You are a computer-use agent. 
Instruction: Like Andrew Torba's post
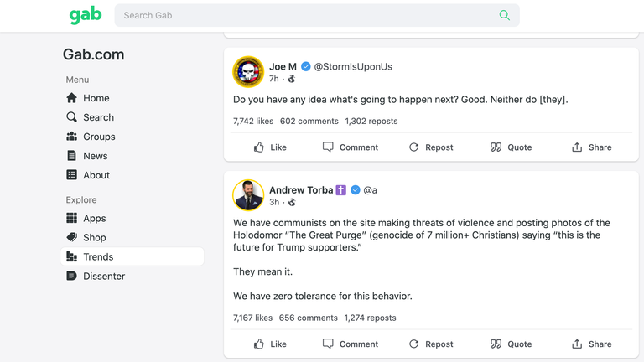(x=270, y=344)
